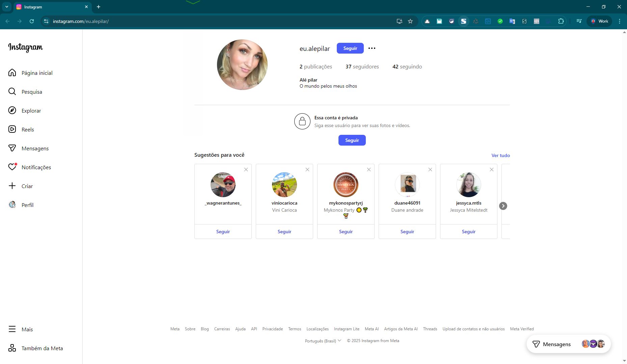Screen dimensions: 627x364
Task: Open viniocarioca profile photo
Action: tap(284, 185)
